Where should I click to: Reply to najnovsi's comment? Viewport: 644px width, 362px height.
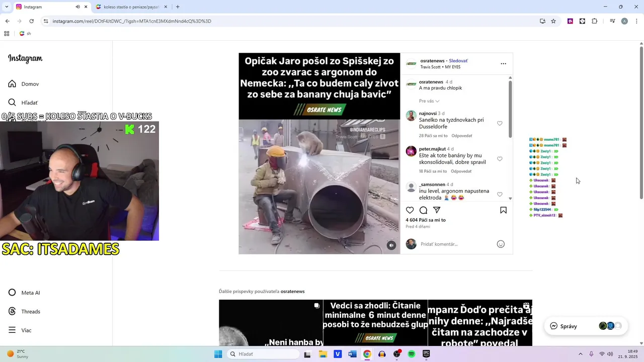pos(461,136)
